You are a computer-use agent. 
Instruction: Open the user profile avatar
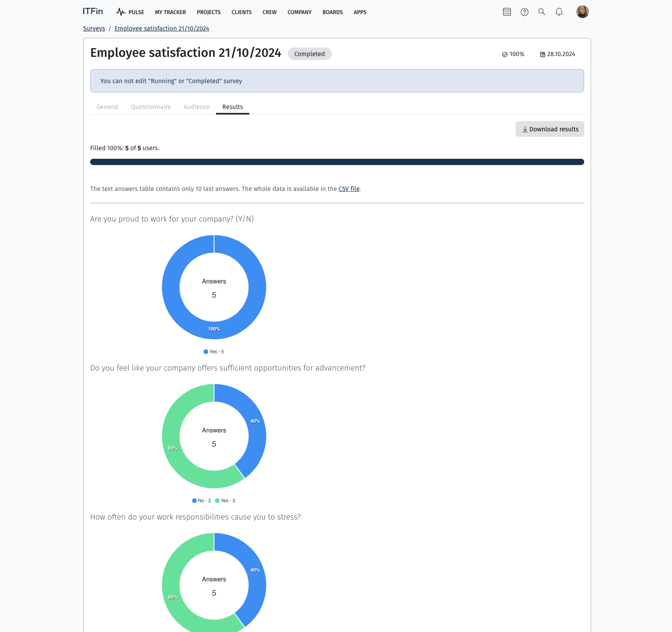pos(583,12)
